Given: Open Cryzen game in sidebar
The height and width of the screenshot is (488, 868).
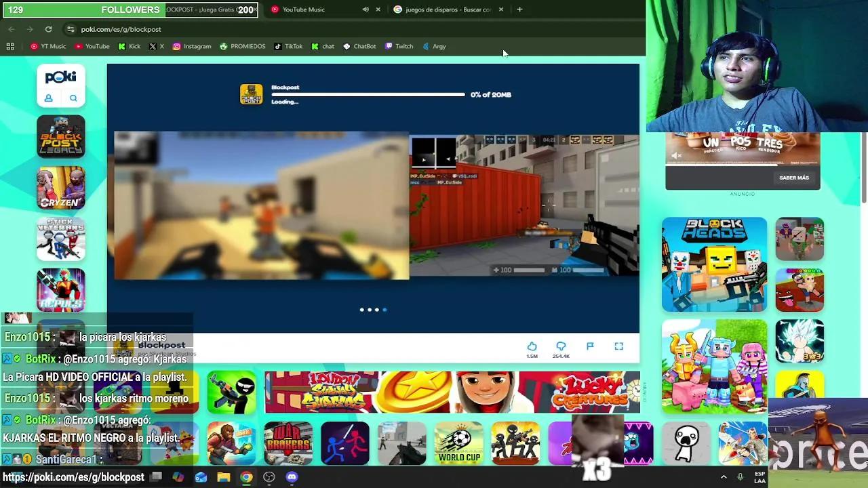Looking at the screenshot, I should coord(61,188).
